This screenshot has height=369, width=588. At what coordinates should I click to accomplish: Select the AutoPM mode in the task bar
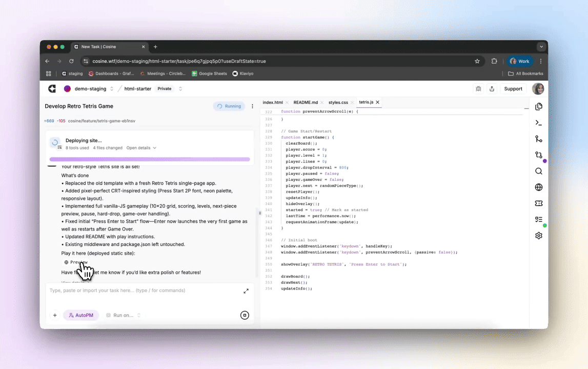coord(80,315)
